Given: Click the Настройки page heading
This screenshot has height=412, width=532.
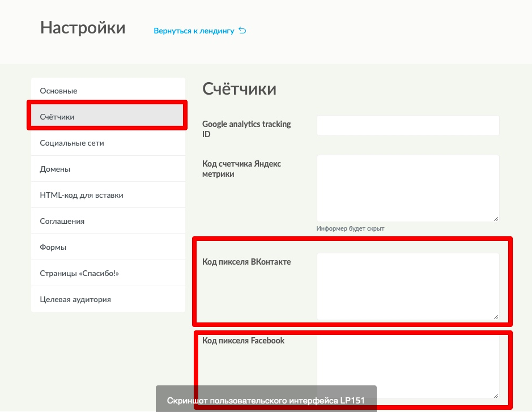Looking at the screenshot, I should click(x=83, y=28).
